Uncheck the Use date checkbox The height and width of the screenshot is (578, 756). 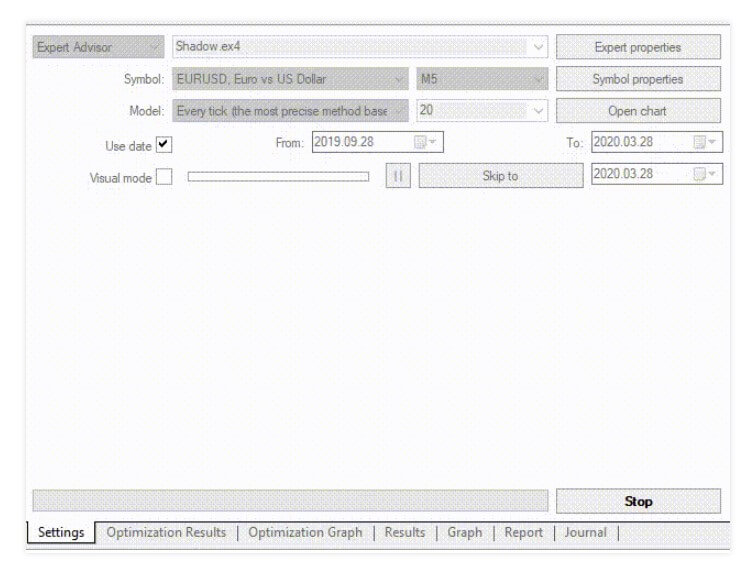164,145
